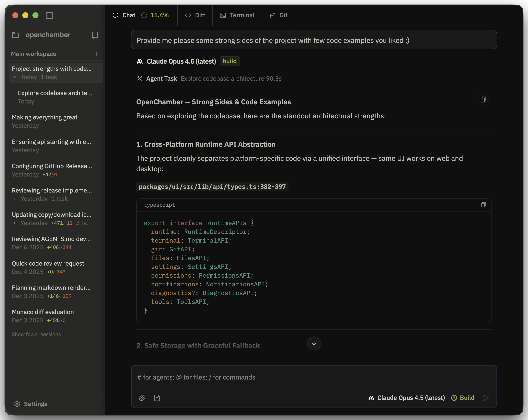Image resolution: width=528 pixels, height=420 pixels.
Task: Click the Terminal prompt icon
Action: pyautogui.click(x=223, y=16)
